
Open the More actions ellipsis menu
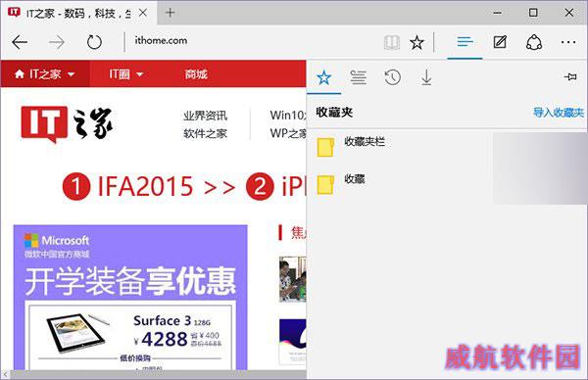click(568, 42)
